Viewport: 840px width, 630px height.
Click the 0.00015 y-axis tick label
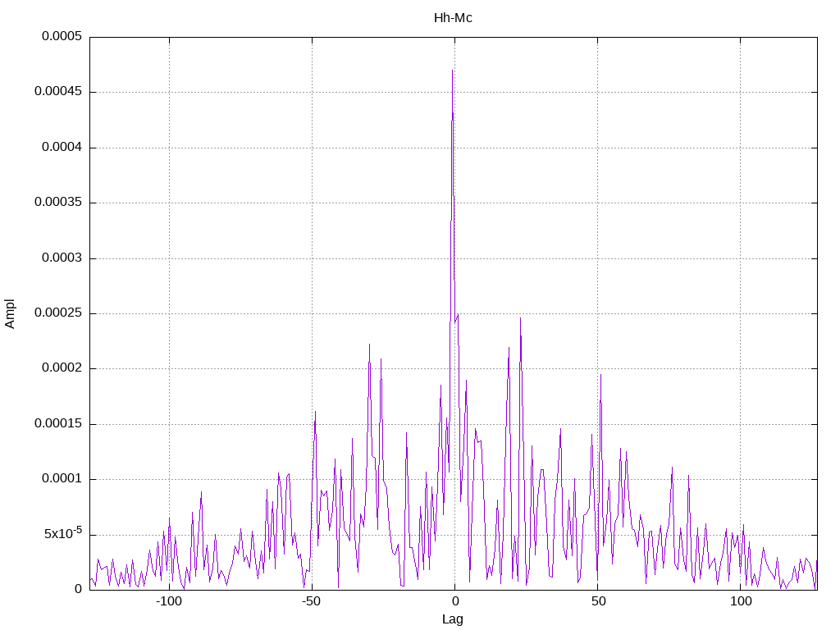point(58,424)
